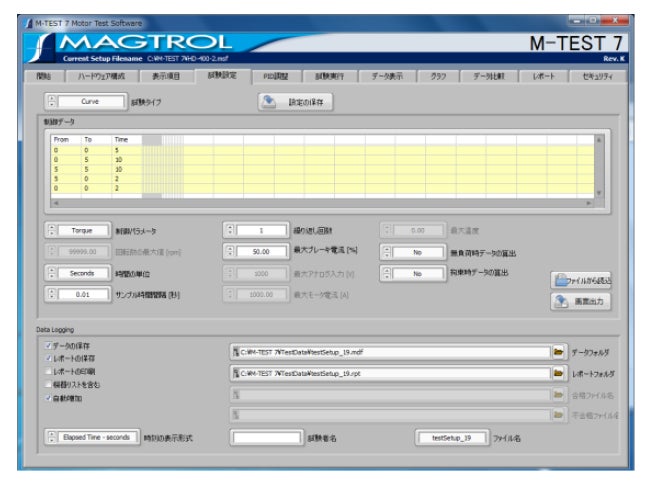The width and height of the screenshot is (657, 488).
Task: Toggle the 自動増加 checkbox
Action: point(49,398)
